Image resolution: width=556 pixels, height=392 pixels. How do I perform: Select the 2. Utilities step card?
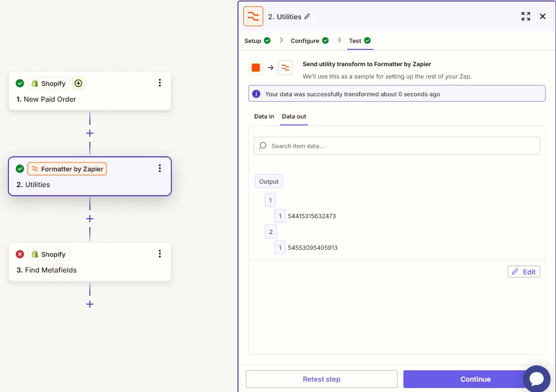(90, 176)
